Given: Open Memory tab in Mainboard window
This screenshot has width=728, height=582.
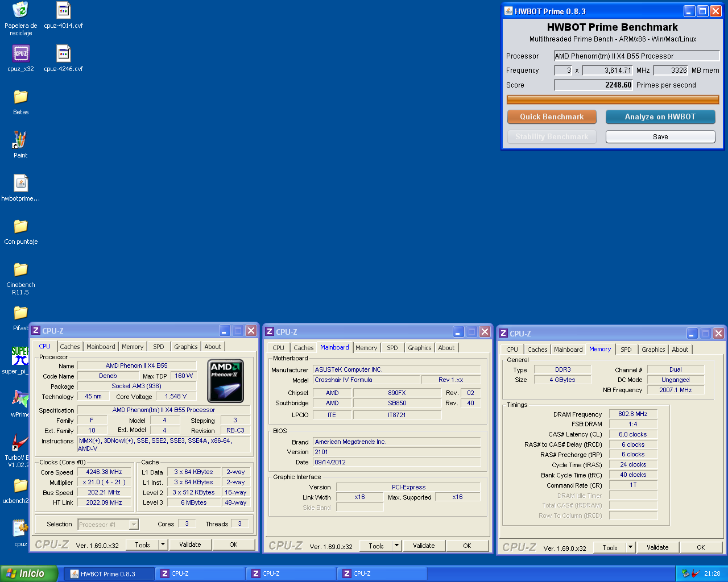Looking at the screenshot, I should [x=366, y=348].
